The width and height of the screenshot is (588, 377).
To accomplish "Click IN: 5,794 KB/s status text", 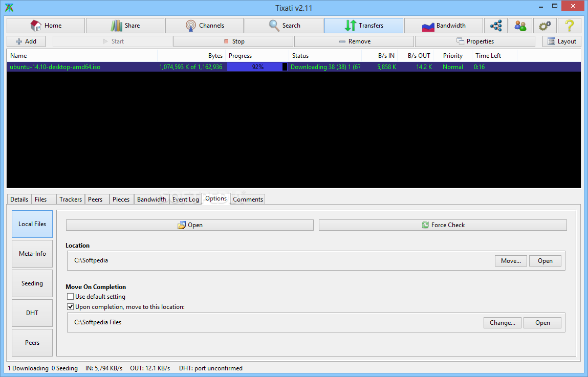I will click(x=104, y=368).
